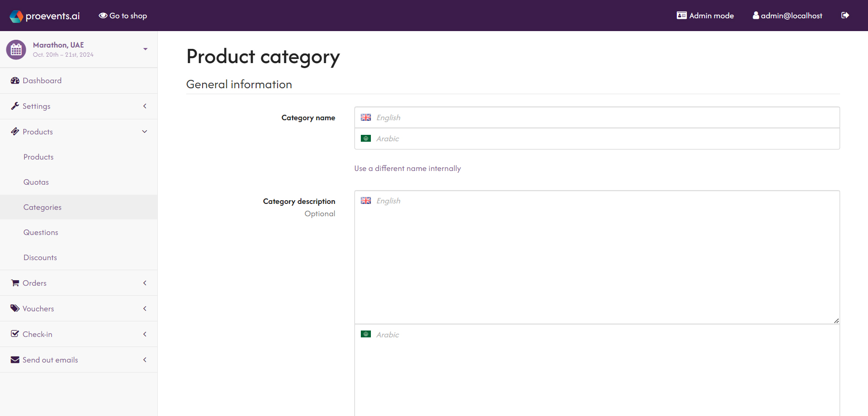
Task: Click the proevents.ai logo
Action: click(44, 15)
